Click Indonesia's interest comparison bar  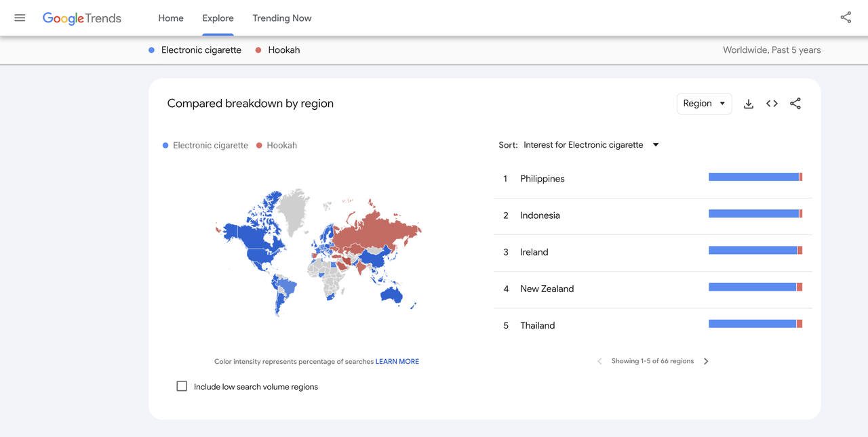(755, 214)
